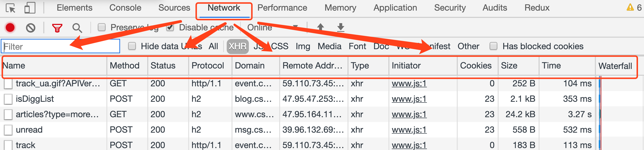
Task: Click the www.js:1 initiator link for isDiggList
Action: (410, 99)
